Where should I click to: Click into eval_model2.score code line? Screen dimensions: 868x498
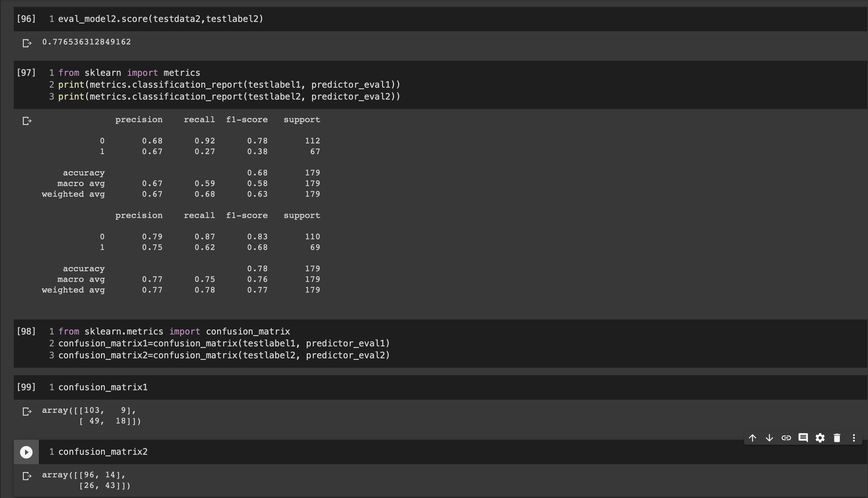161,19
